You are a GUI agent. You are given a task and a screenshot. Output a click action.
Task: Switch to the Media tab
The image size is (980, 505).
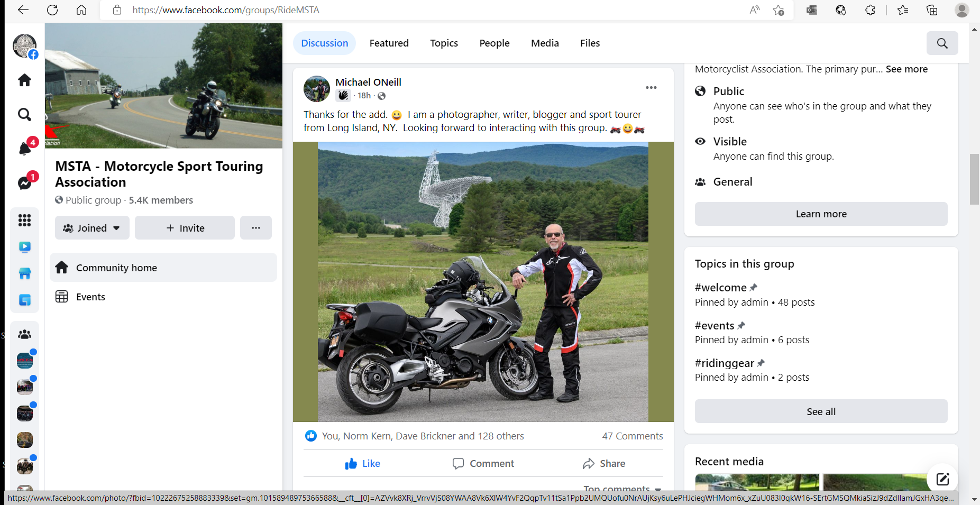[545, 43]
